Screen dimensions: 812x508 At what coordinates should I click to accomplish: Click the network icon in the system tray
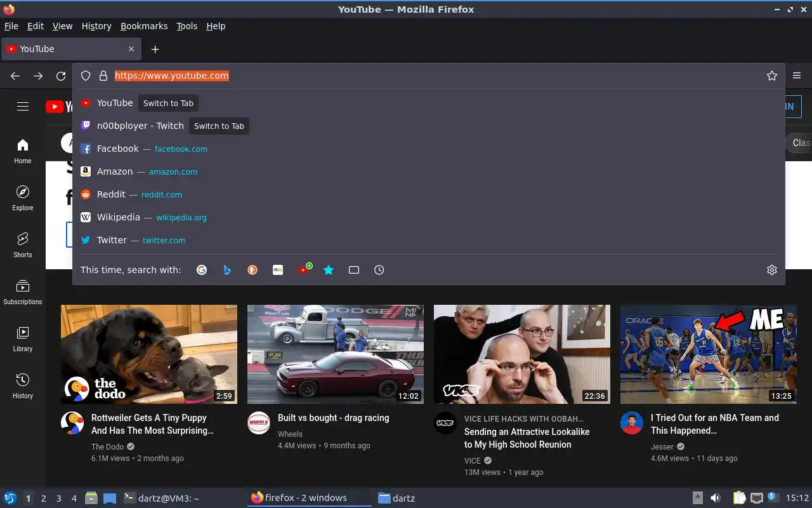(x=756, y=498)
